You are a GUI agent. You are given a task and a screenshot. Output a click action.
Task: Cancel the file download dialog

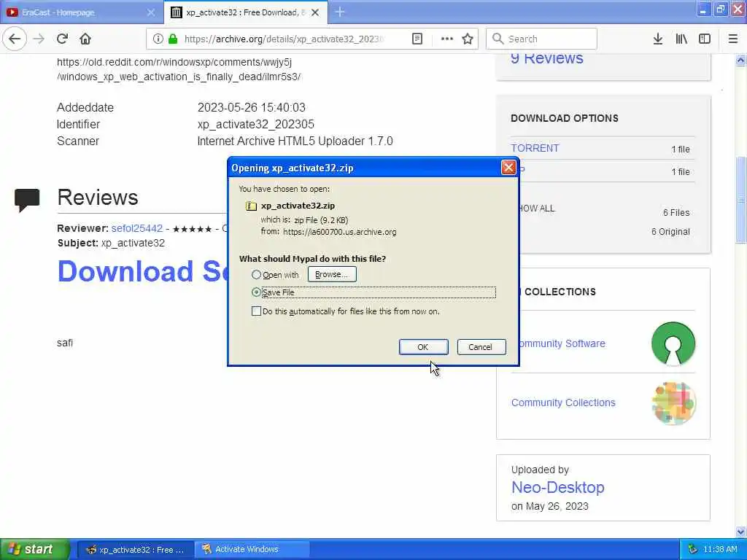[x=480, y=346]
